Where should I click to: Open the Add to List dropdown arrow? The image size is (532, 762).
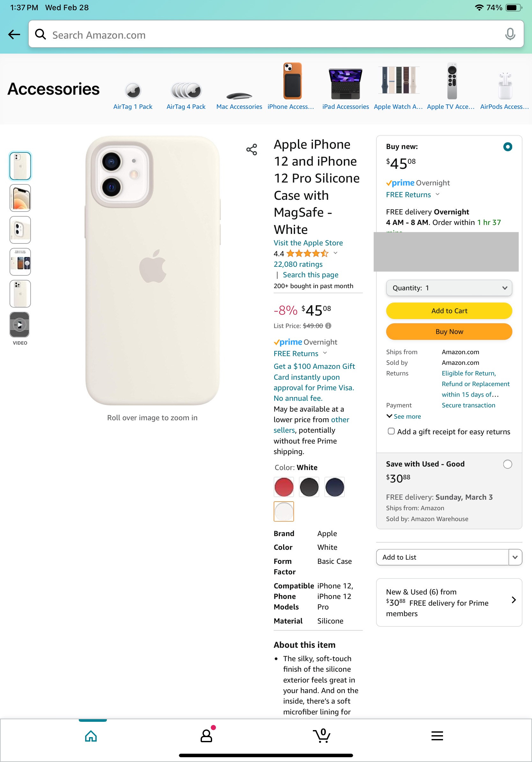pyautogui.click(x=515, y=557)
